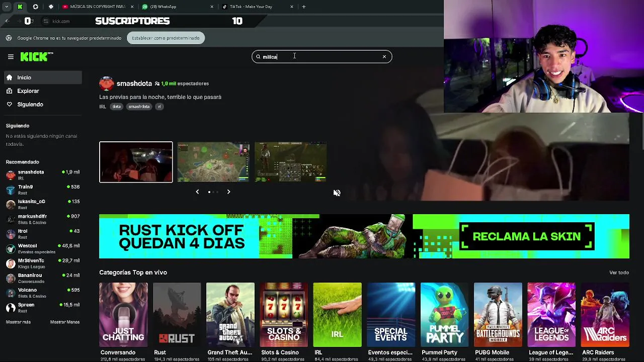The height and width of the screenshot is (362, 644).
Task: Open Pummel Party category card
Action: coord(444,315)
